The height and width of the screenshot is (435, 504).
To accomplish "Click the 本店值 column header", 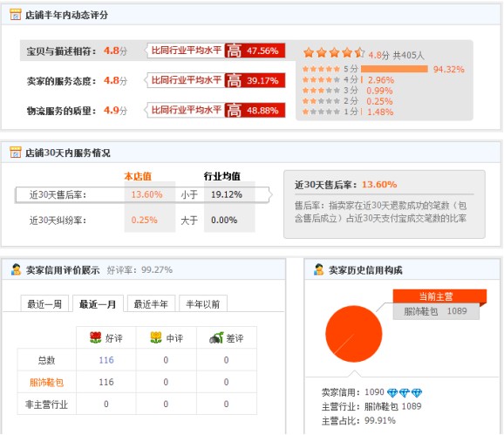I will pyautogui.click(x=138, y=176).
